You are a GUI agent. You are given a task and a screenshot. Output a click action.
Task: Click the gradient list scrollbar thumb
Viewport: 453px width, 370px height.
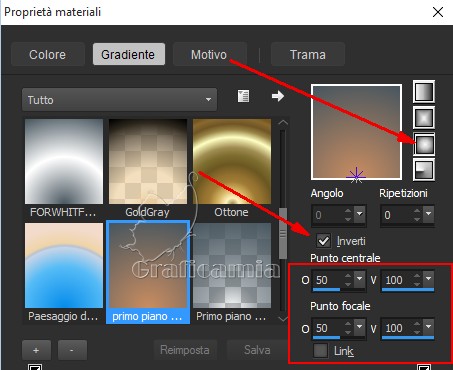coord(283,233)
